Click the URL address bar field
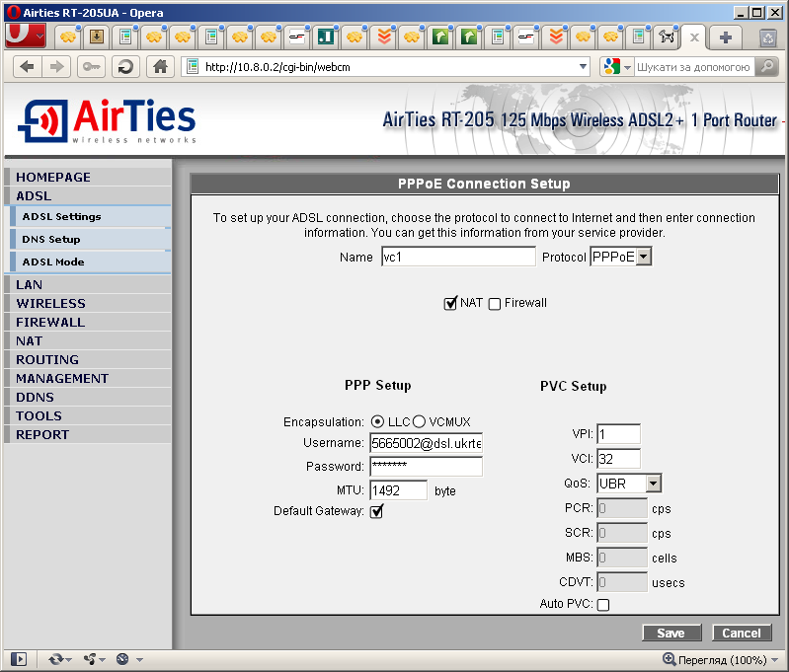 pos(385,66)
